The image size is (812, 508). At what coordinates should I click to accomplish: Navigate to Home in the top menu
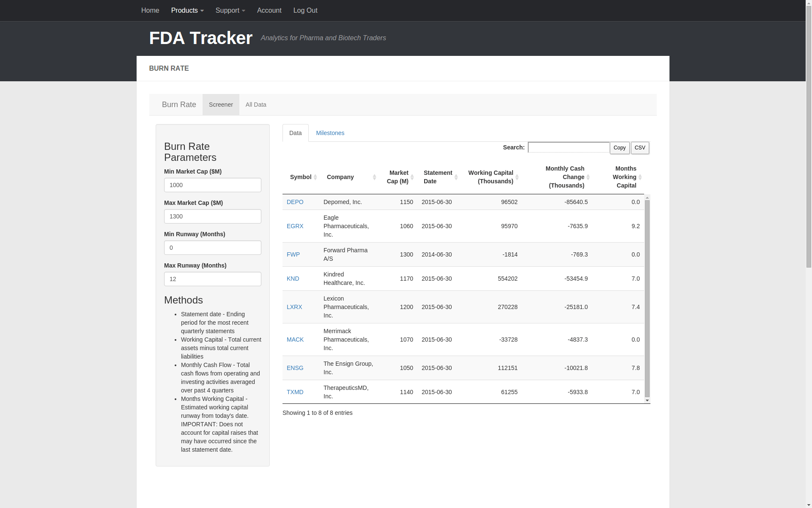click(150, 10)
